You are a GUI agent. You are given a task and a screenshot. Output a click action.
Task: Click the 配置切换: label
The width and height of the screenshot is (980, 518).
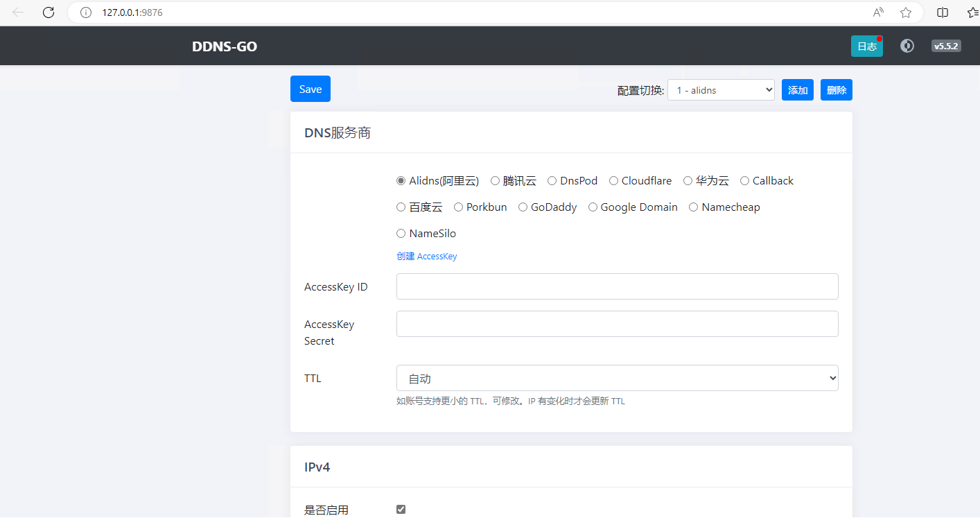coord(641,91)
